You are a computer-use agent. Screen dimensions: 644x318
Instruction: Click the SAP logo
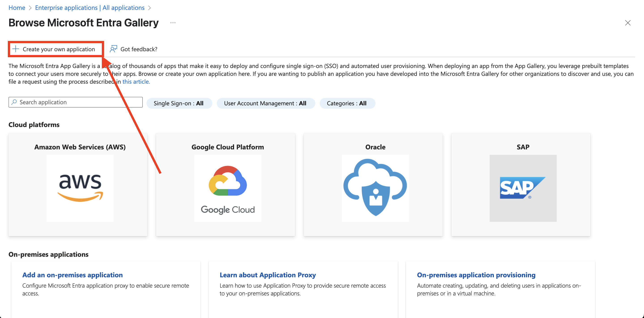point(522,188)
